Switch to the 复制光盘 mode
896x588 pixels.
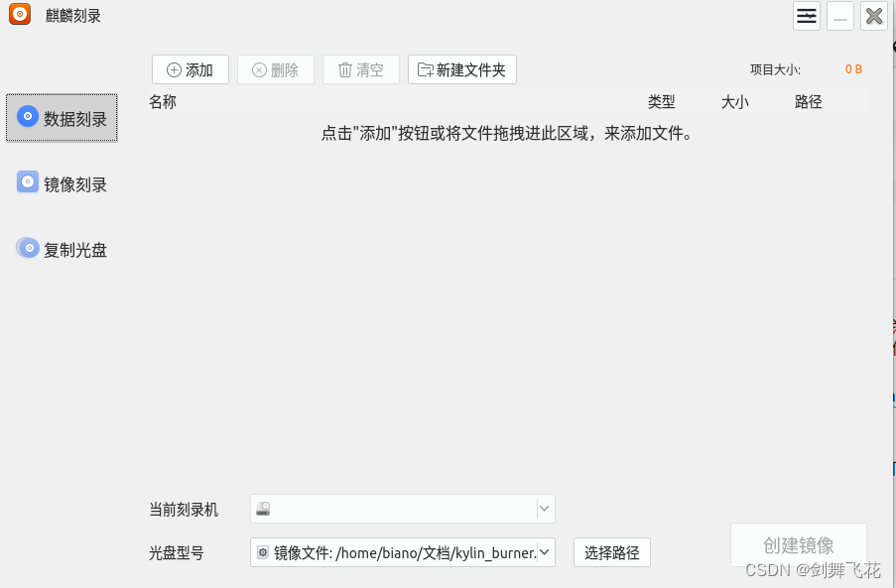click(x=62, y=248)
